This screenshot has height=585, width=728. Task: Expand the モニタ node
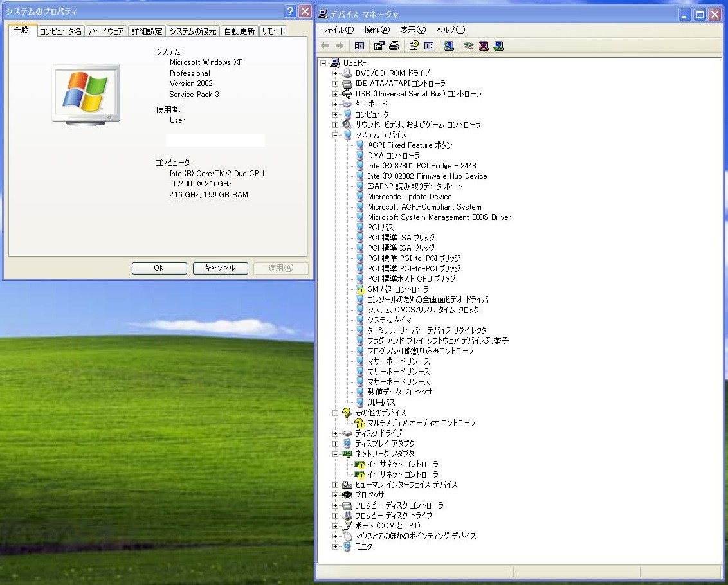(335, 546)
